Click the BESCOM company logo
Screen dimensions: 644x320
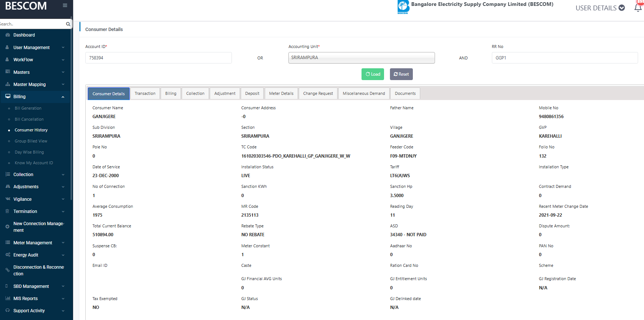[x=403, y=7]
